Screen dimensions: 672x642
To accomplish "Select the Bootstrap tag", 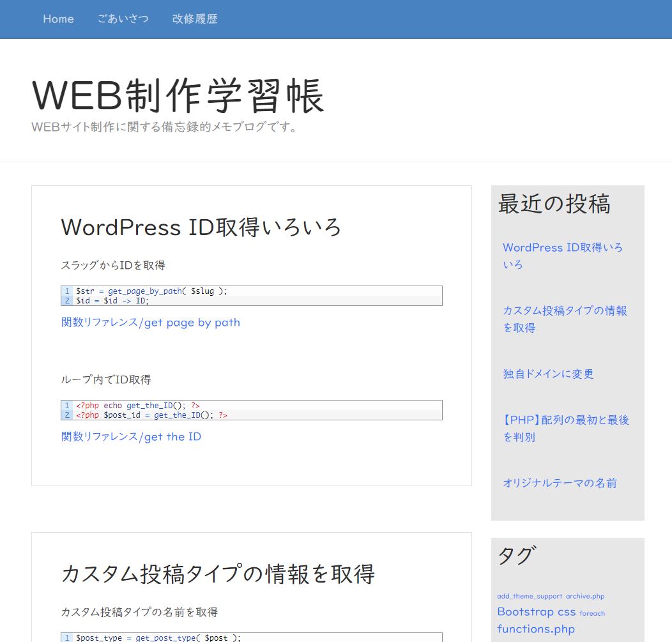I will point(525,612).
